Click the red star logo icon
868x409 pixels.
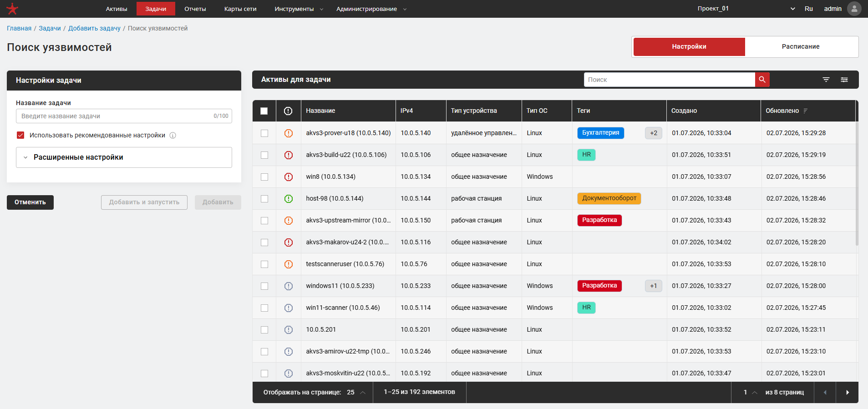12,9
